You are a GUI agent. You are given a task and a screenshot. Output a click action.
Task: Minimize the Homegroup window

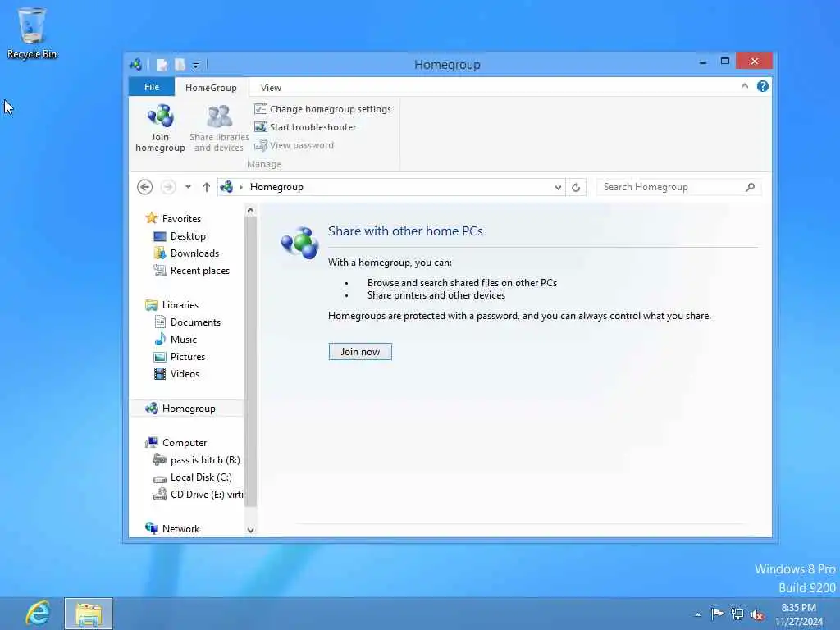pyautogui.click(x=703, y=62)
